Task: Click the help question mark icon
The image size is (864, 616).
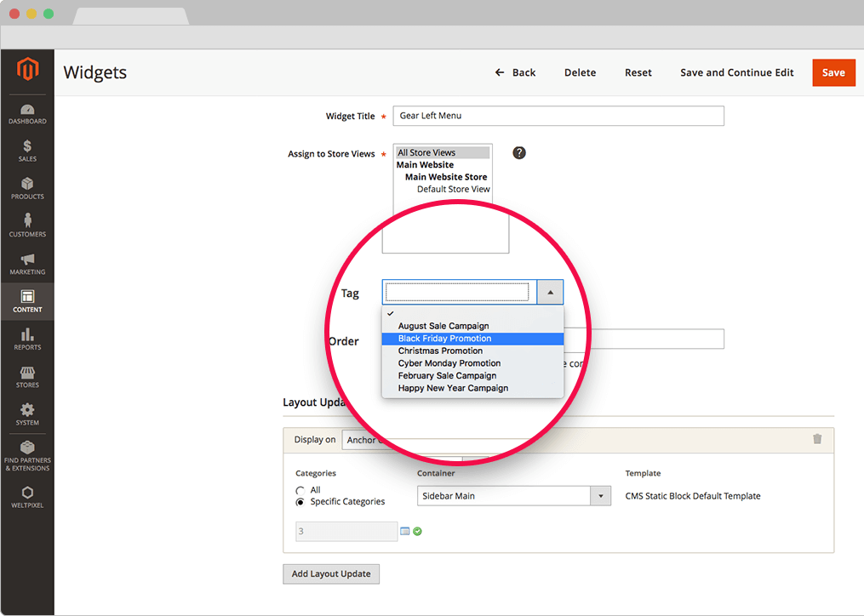Action: (519, 153)
